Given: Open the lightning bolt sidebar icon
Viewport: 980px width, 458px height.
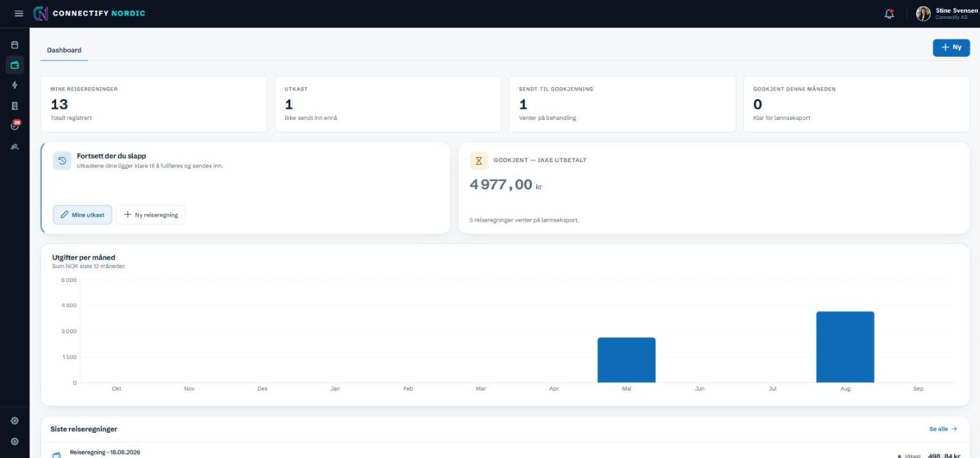Looking at the screenshot, I should coord(15,85).
